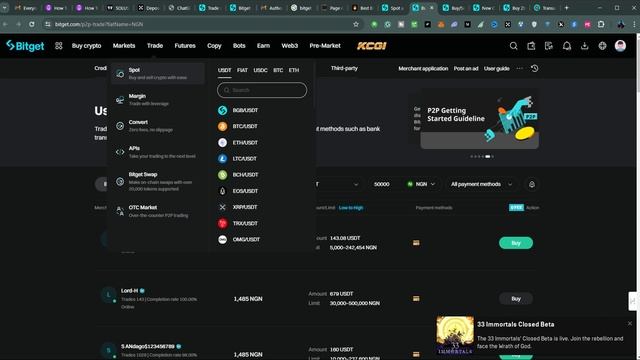The height and width of the screenshot is (360, 640).
Task: Open Merchant application link
Action: click(x=423, y=69)
